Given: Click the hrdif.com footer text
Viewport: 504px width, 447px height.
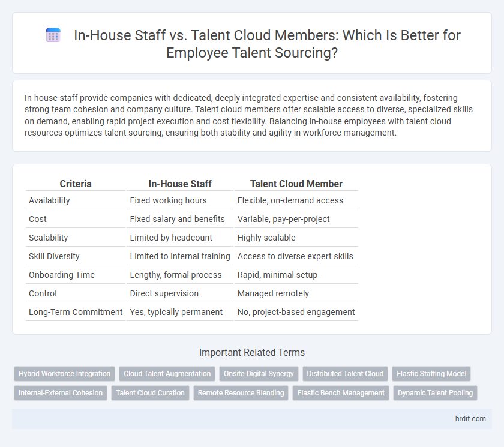Looking at the screenshot, I should pos(470,418).
